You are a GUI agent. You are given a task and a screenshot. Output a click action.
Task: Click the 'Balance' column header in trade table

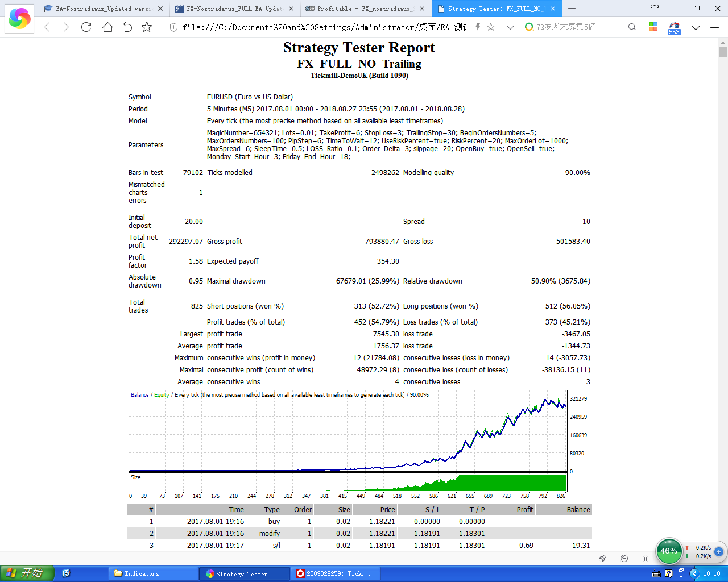point(578,510)
